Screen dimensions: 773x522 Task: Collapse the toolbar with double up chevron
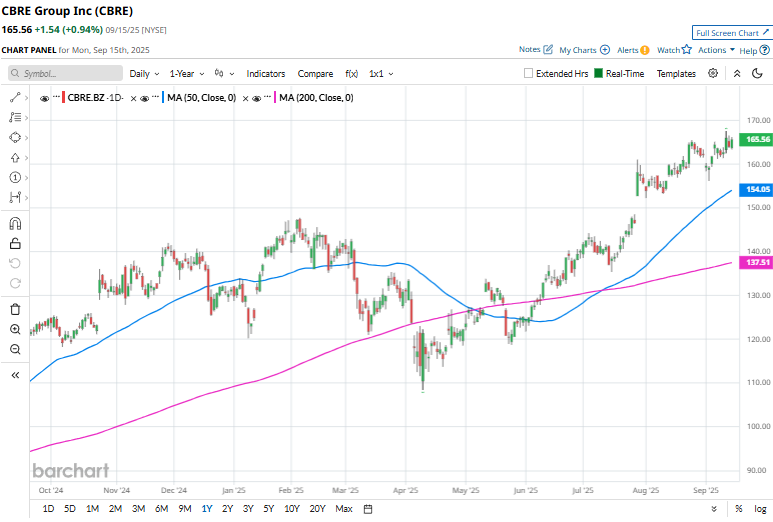[737, 73]
